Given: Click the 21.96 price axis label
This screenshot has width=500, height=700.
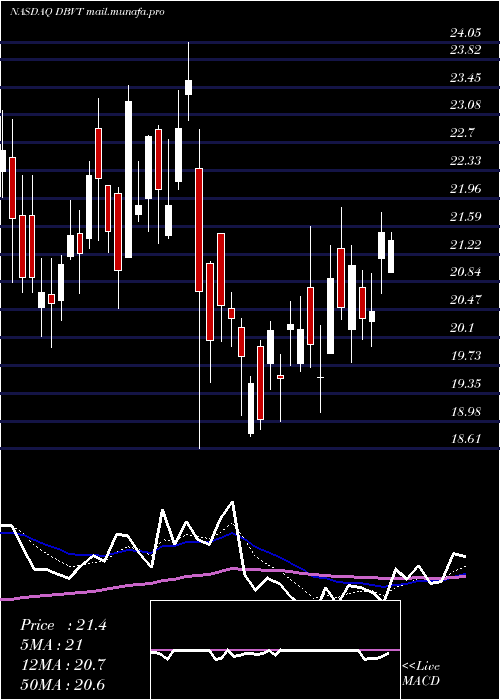Looking at the screenshot, I should [465, 189].
